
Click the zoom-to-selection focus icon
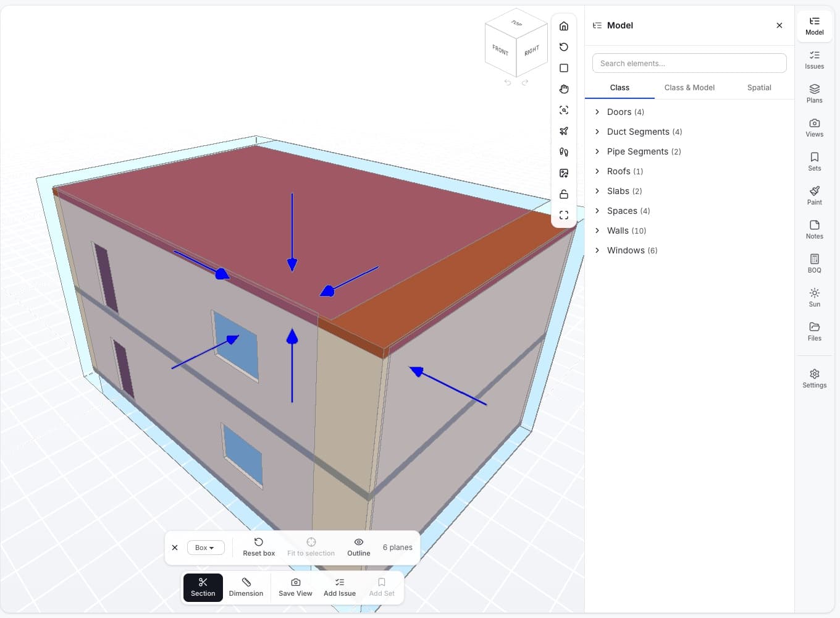pos(564,110)
